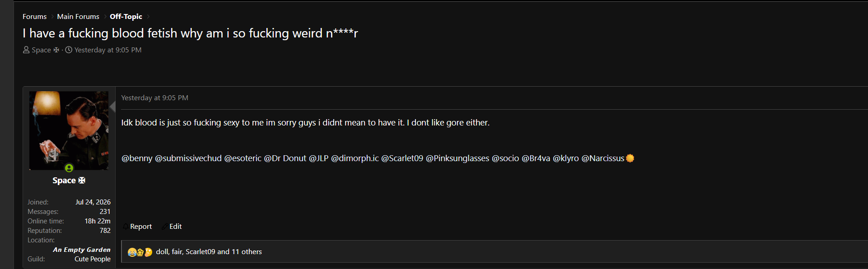Open the Forums breadcrumb link
The height and width of the screenshot is (269, 868).
tap(35, 16)
